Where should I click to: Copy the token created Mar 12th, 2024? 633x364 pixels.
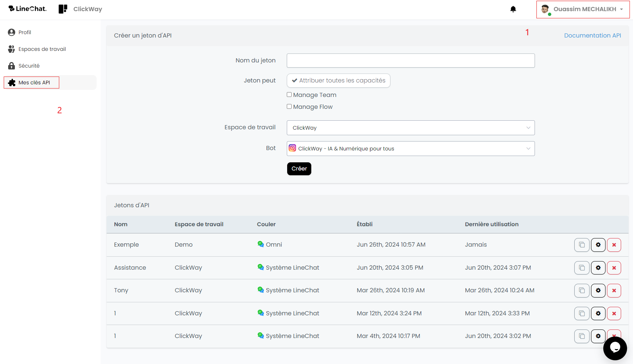click(582, 313)
